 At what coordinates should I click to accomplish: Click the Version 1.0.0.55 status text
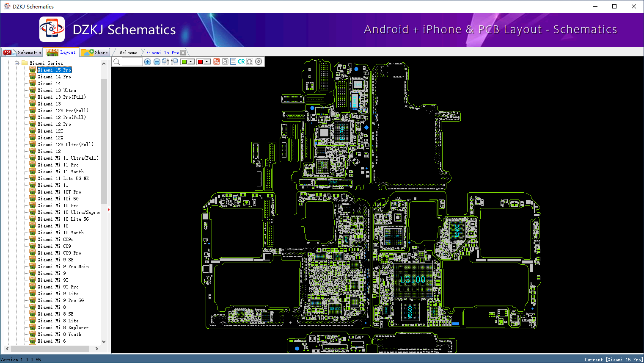coord(21,360)
